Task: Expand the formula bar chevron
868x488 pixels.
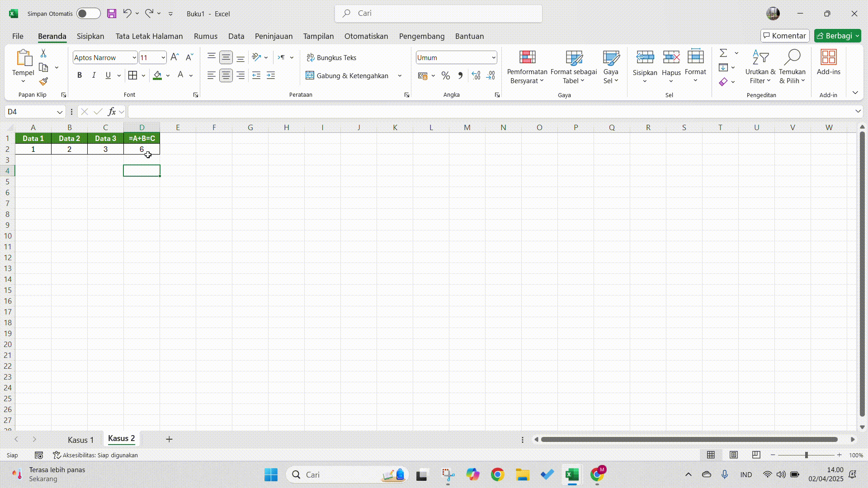Action: pyautogui.click(x=858, y=112)
